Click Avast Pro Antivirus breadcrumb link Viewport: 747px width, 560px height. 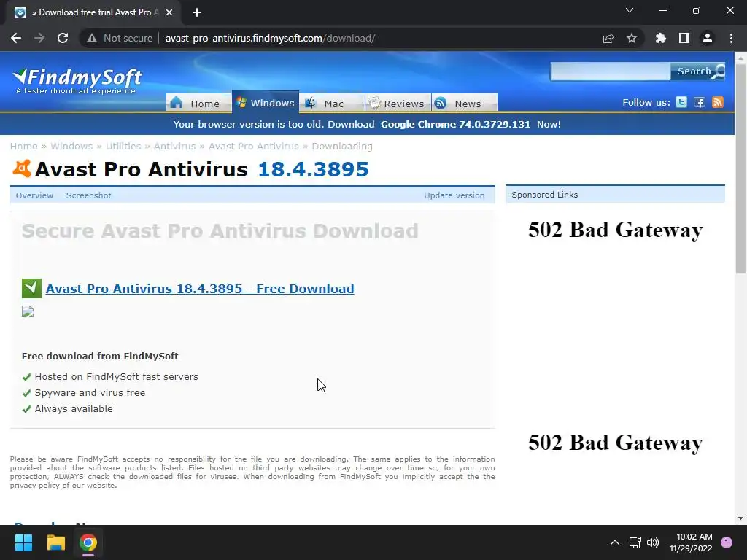coord(253,146)
